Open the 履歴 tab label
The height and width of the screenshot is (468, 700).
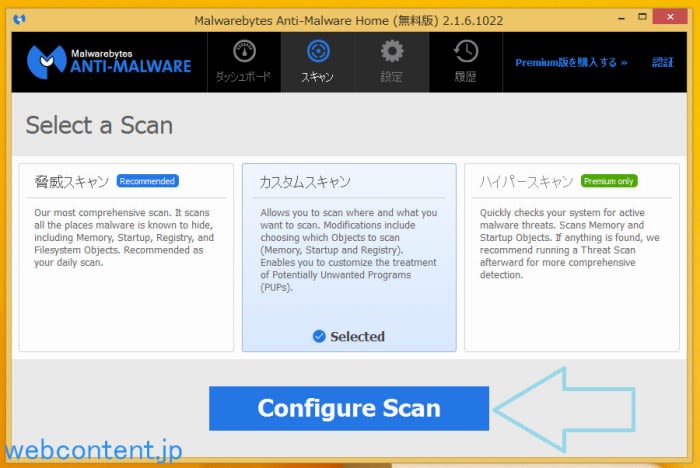pos(465,77)
